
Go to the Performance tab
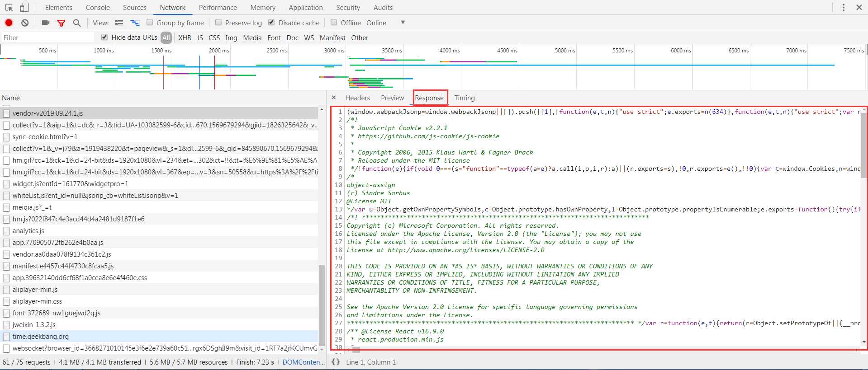click(x=218, y=7)
